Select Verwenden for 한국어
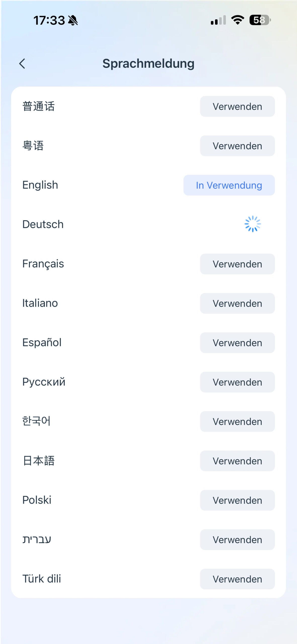This screenshot has width=297, height=644. (237, 421)
